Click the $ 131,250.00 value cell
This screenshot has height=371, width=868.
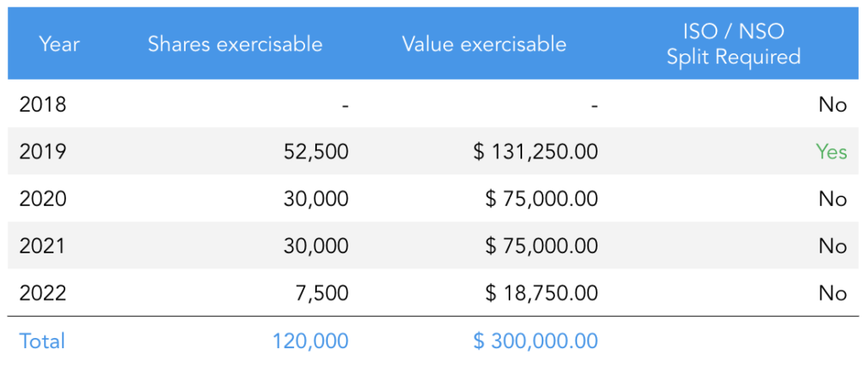pyautogui.click(x=536, y=152)
